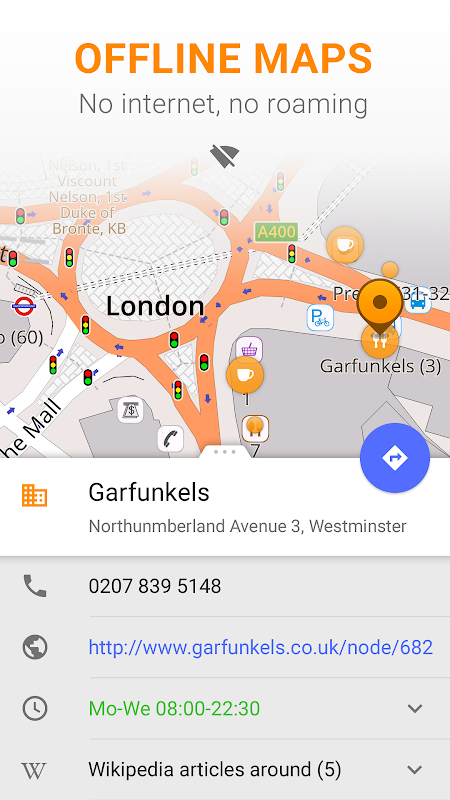The image size is (450, 800).
Task: Tap the A400 road shield label
Action: [x=276, y=232]
